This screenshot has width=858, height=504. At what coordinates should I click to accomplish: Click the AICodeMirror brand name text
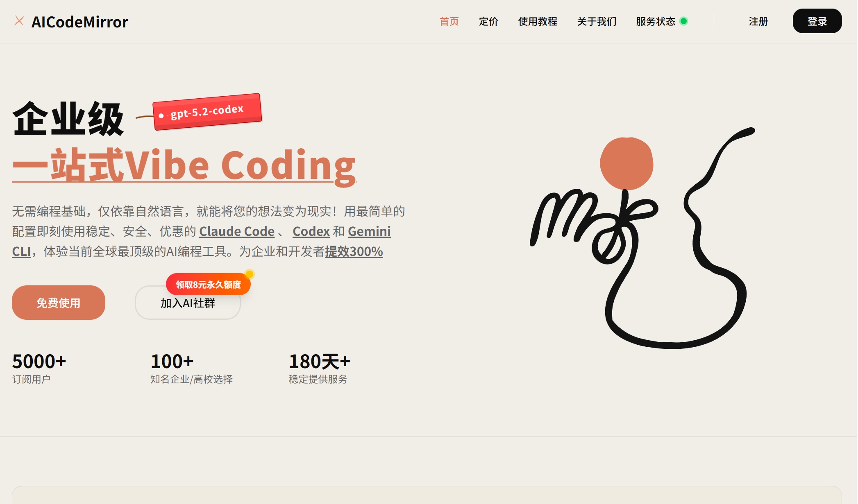80,22
